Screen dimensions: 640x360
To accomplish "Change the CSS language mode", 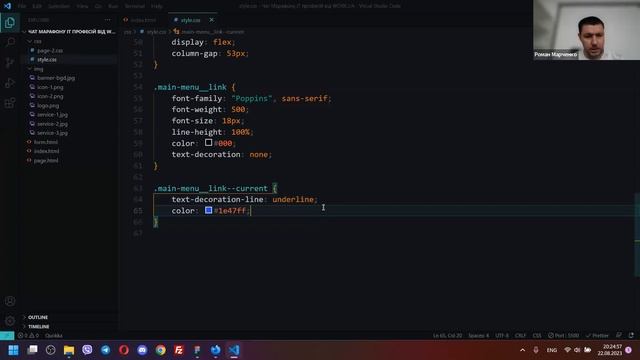I will 537,336.
